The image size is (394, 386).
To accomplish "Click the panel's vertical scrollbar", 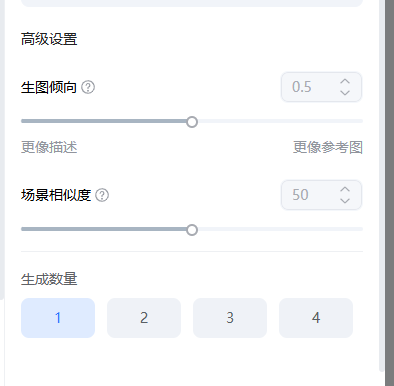I will (x=382, y=185).
